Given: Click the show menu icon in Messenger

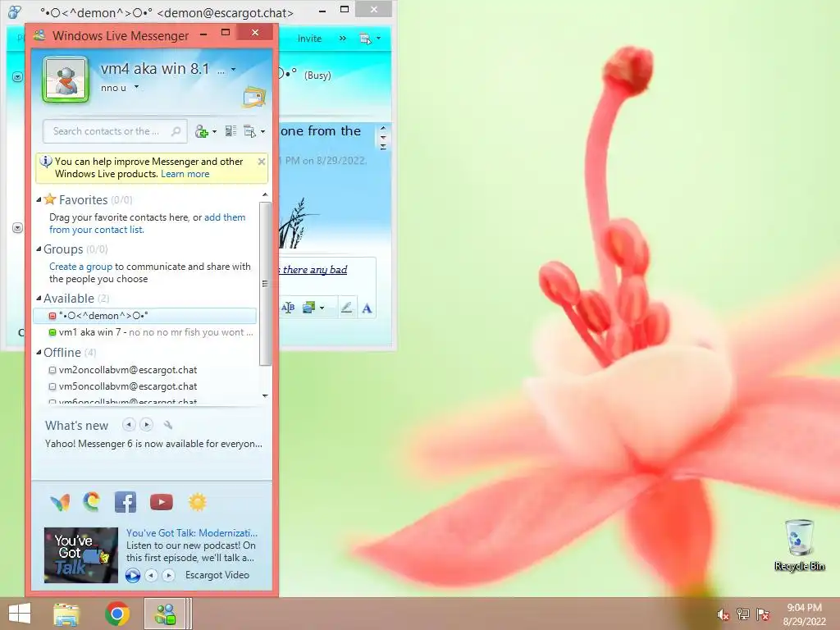Looking at the screenshot, I should click(249, 131).
